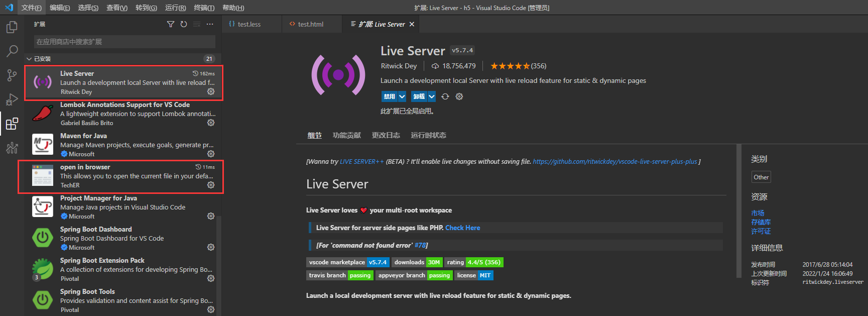Open manage gear for Spring Boot Dashboard
This screenshot has height=316, width=868.
pyautogui.click(x=211, y=247)
